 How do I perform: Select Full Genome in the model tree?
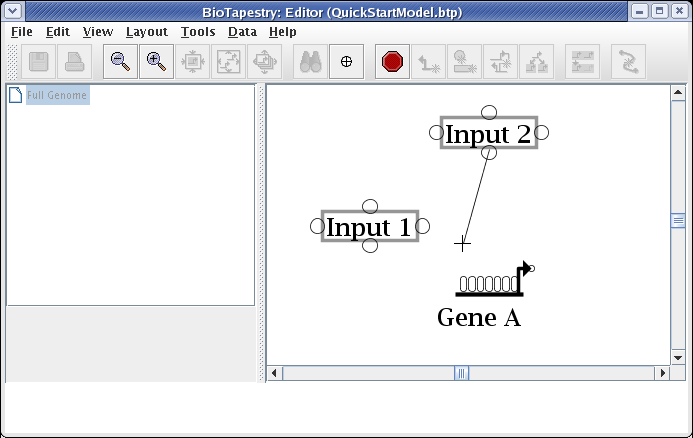click(57, 96)
